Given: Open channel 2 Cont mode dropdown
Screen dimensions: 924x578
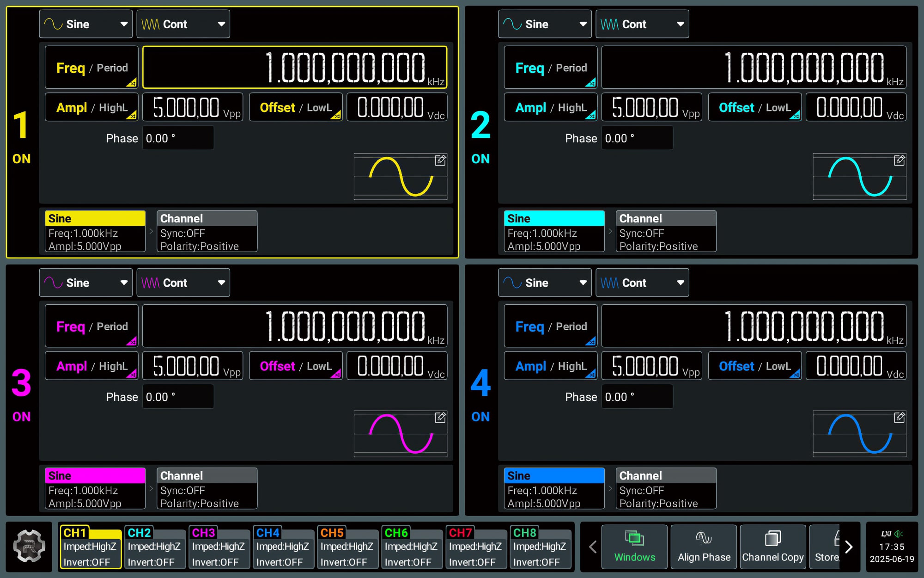Looking at the screenshot, I should 642,24.
